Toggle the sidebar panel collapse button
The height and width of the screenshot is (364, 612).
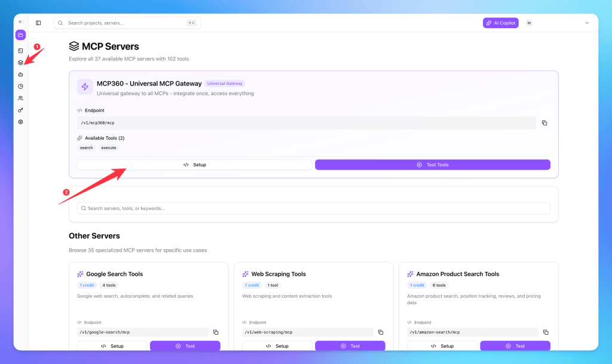point(38,23)
